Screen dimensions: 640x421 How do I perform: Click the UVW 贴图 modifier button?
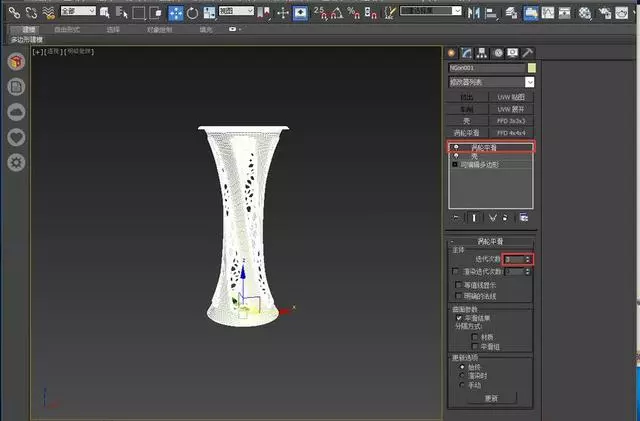pyautogui.click(x=511, y=97)
